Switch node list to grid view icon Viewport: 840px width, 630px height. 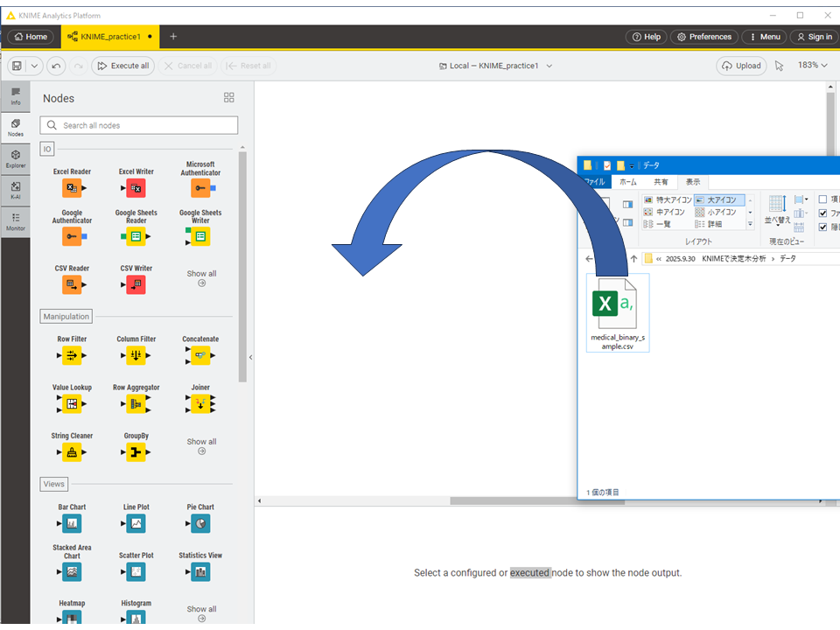coord(229,98)
